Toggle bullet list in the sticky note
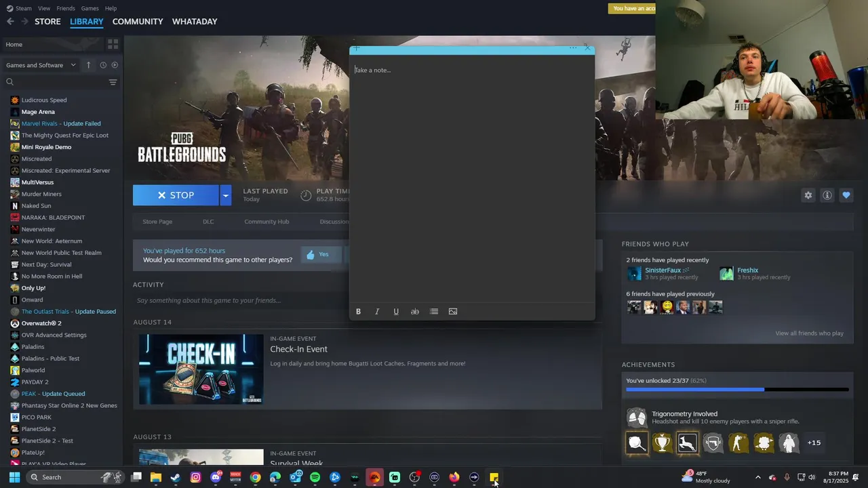 (x=434, y=312)
